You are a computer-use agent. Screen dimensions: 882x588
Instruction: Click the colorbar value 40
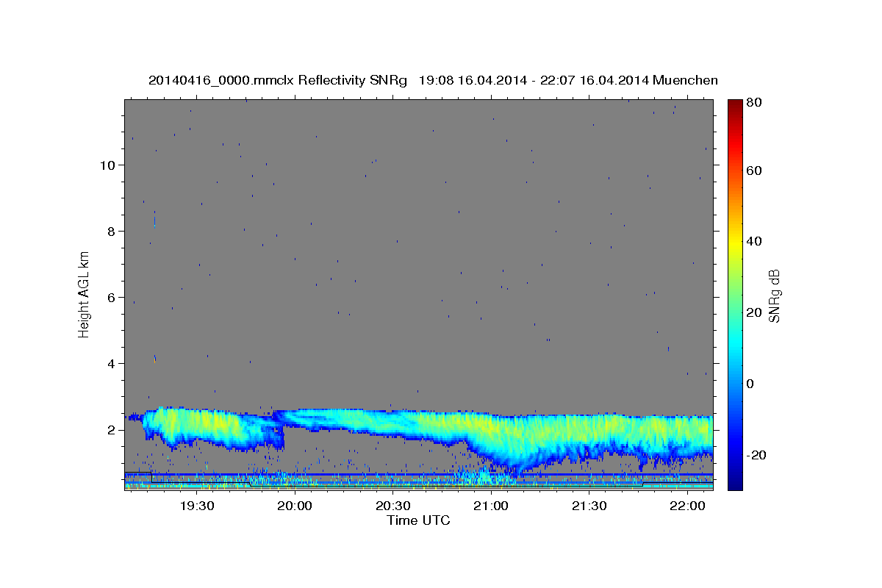click(x=755, y=241)
